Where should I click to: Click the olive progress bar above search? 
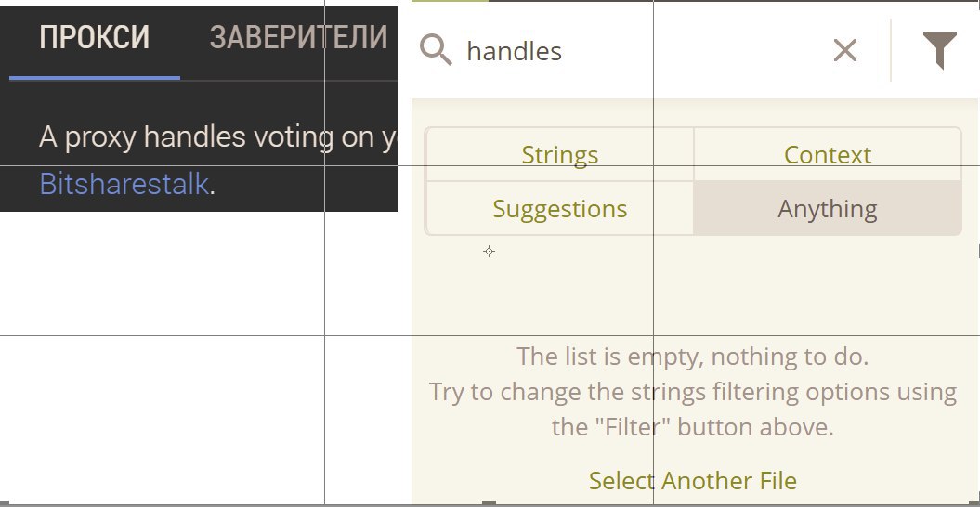tap(450, 1)
